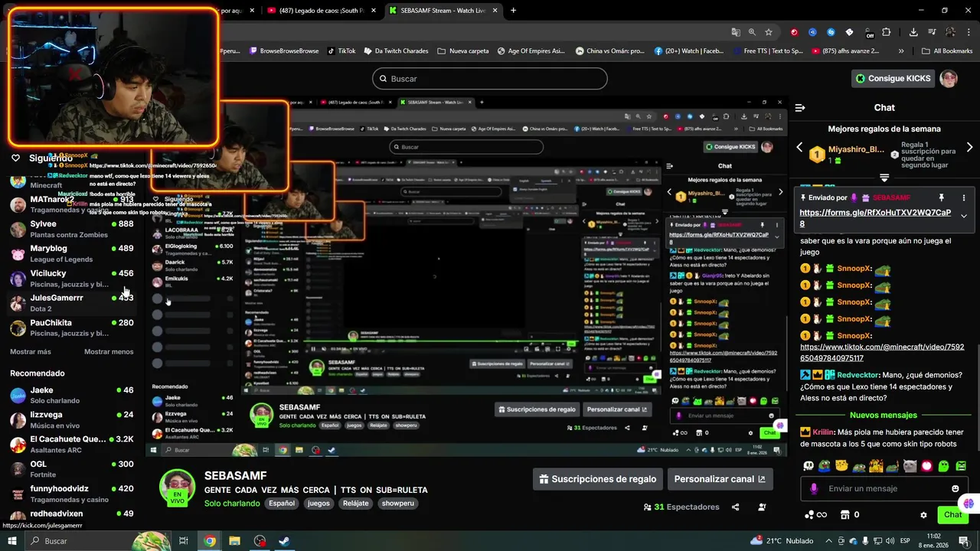Click the Enviar un mensaje field
Screen dimensions: 980x551
pos(884,488)
